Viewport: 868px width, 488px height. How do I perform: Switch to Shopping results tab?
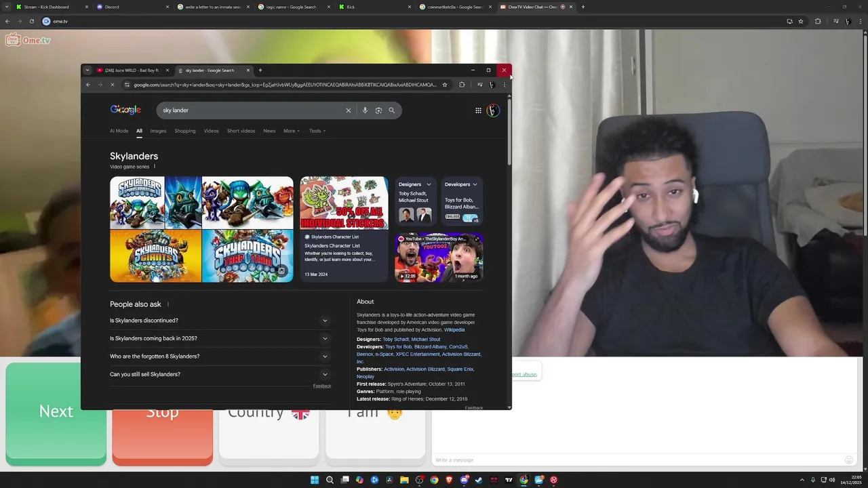[x=185, y=131]
